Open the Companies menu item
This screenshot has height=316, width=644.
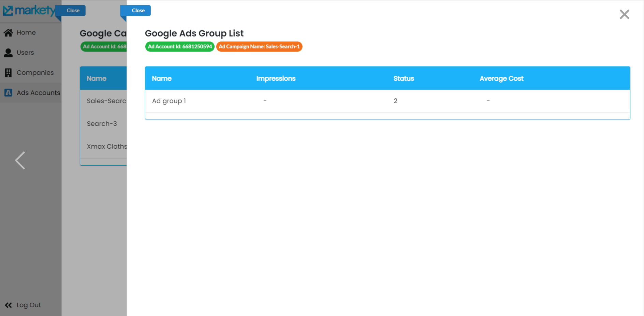pos(35,73)
